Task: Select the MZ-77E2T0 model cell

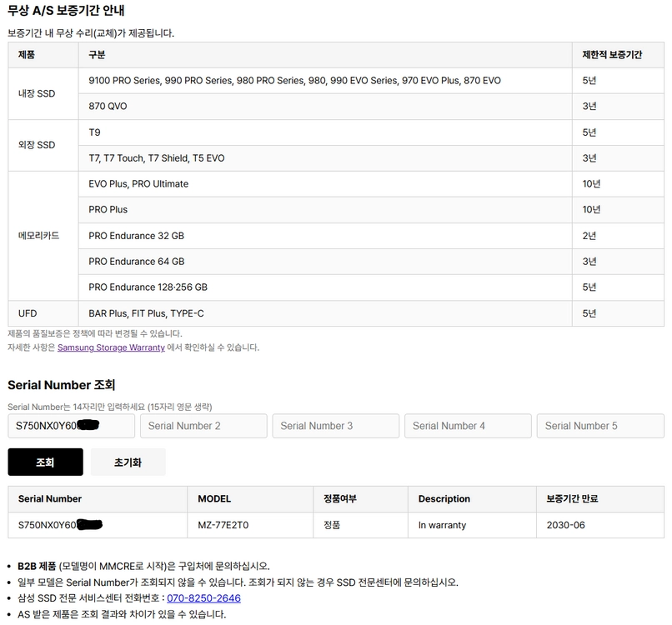Action: (x=250, y=525)
